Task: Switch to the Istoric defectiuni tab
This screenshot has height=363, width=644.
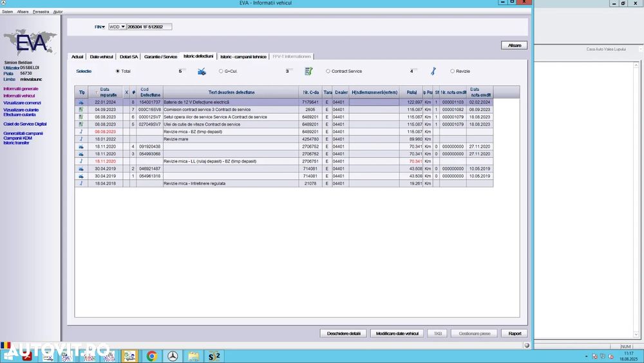Action: (198, 56)
